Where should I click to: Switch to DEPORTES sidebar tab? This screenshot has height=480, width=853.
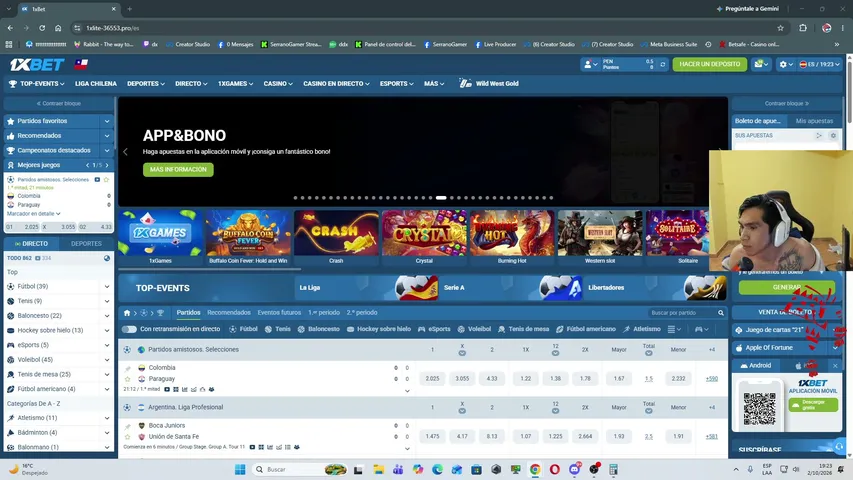(x=86, y=244)
